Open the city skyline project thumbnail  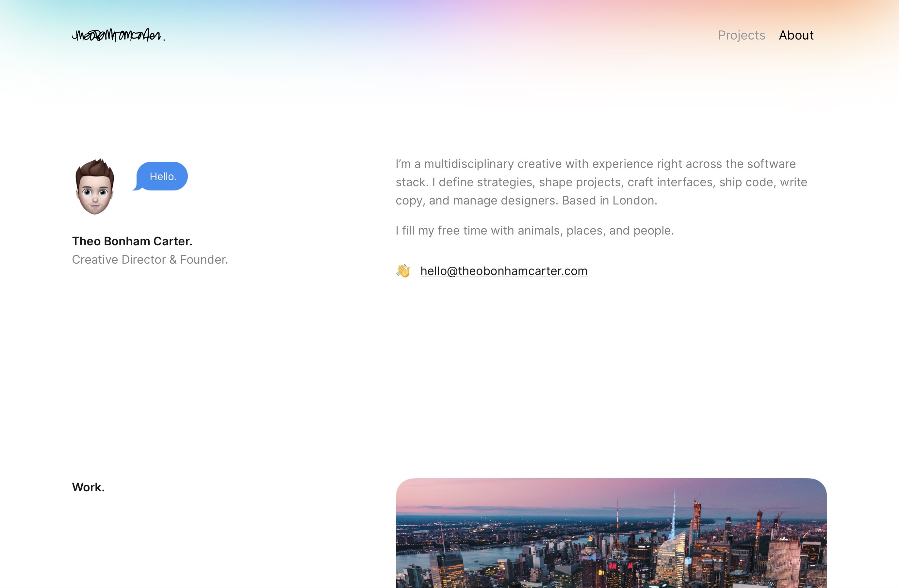pyautogui.click(x=611, y=533)
